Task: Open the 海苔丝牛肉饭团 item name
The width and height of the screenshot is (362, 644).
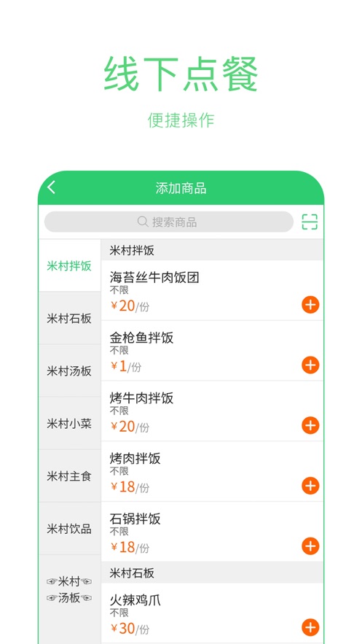Action: pos(154,278)
